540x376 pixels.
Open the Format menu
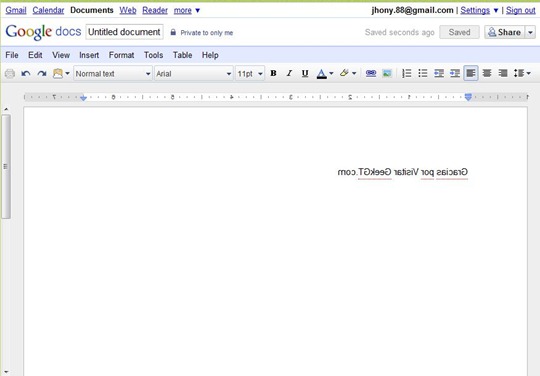(121, 55)
